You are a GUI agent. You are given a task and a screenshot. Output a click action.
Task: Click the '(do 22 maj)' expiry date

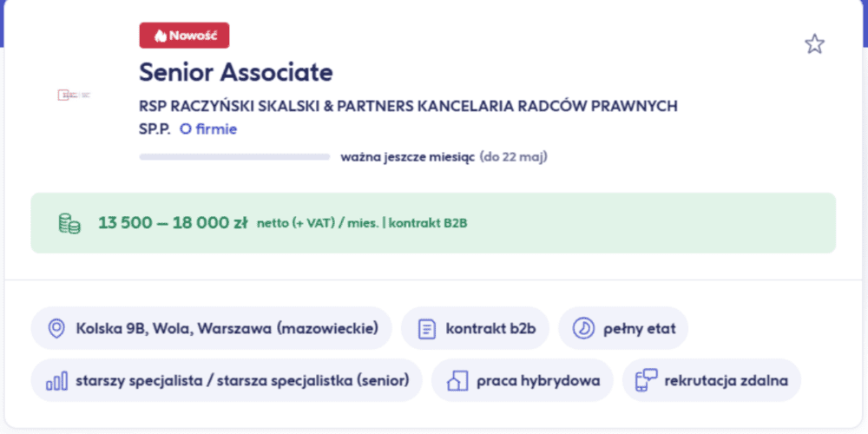click(513, 157)
